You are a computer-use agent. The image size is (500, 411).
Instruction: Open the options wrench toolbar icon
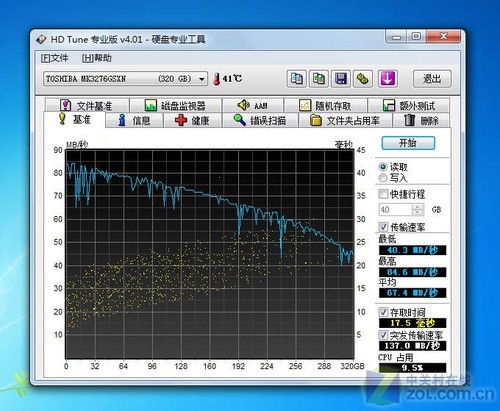[x=363, y=79]
